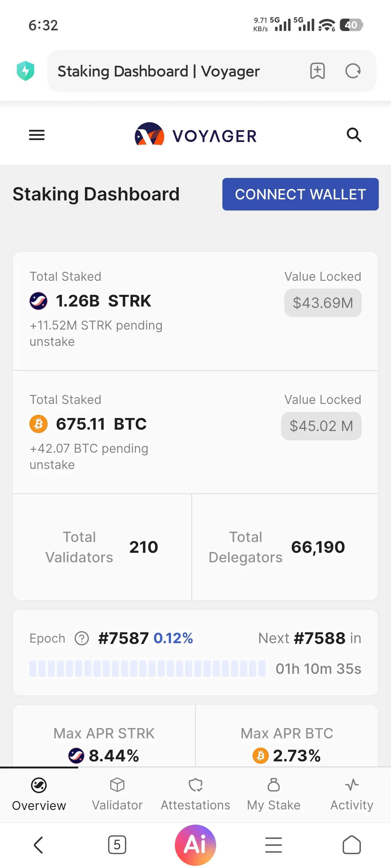Launch the browser Ai assistant button
The width and height of the screenshot is (391, 868).
click(195, 845)
